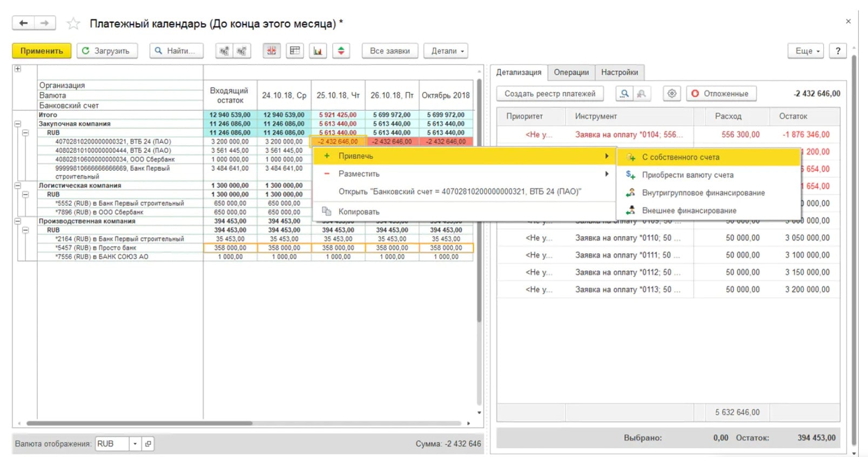Click the Отложенные button

tap(721, 93)
